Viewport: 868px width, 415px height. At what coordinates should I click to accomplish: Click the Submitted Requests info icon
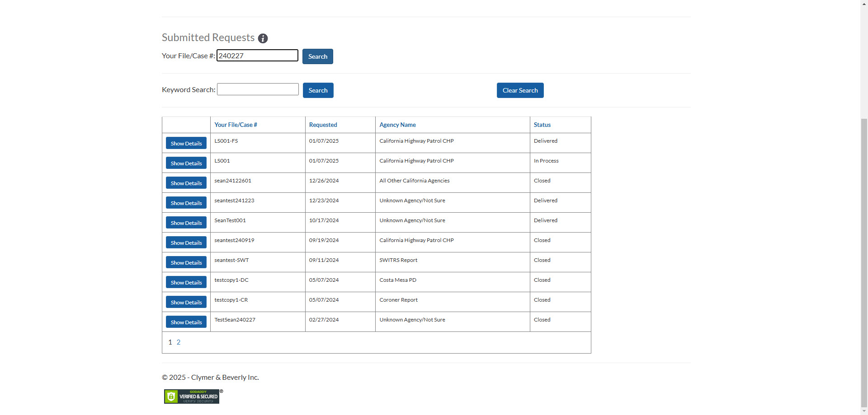[263, 38]
